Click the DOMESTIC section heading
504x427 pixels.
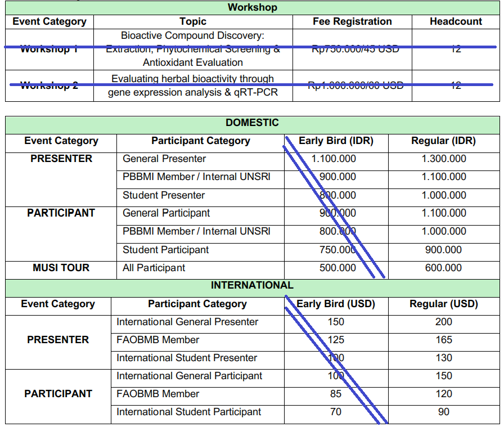[253, 123]
